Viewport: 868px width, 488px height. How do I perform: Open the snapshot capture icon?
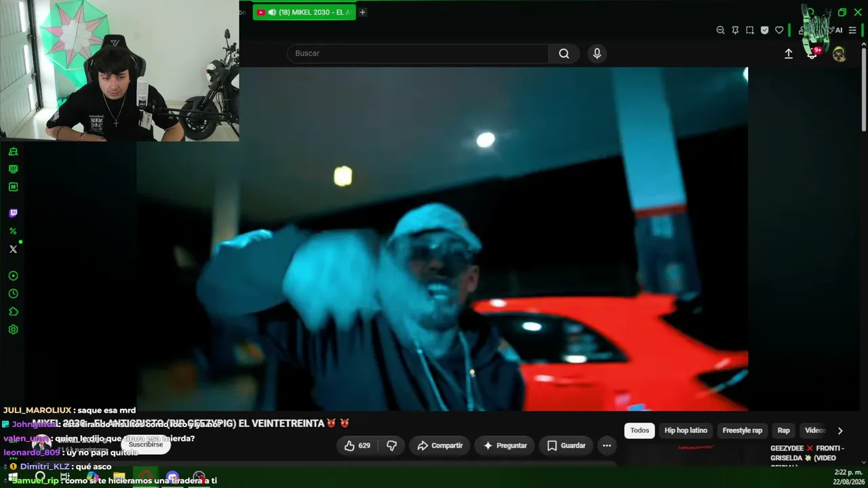tap(750, 30)
